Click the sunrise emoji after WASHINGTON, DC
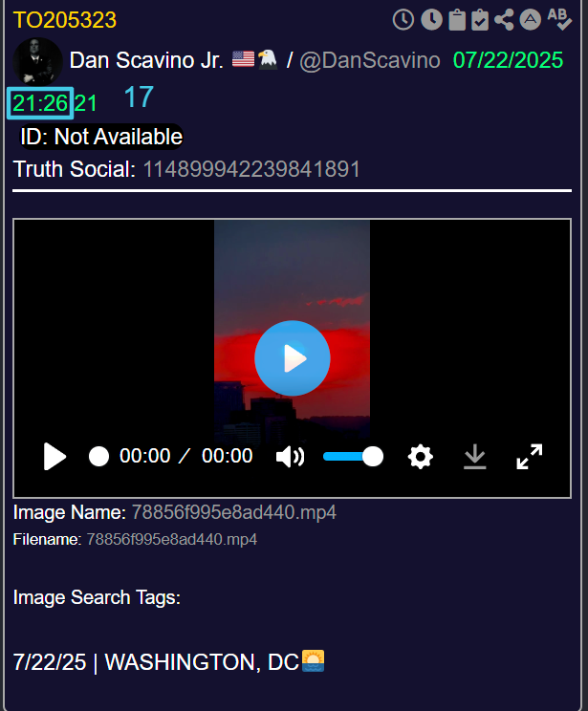This screenshot has height=711, width=588. [x=313, y=660]
